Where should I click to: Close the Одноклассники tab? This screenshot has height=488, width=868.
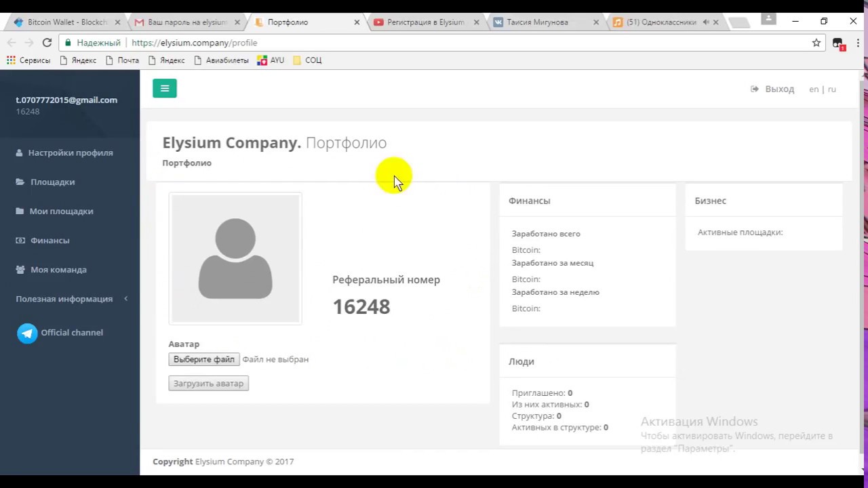point(715,22)
